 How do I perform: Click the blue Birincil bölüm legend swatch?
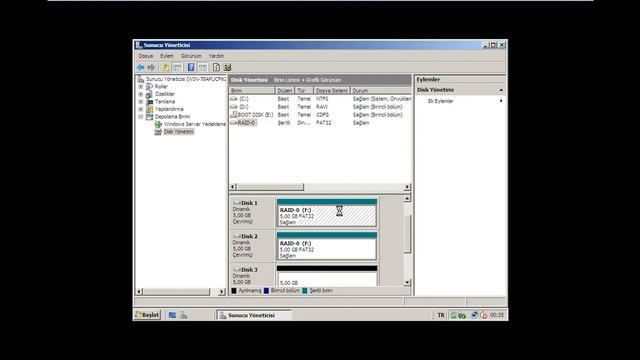(x=267, y=291)
